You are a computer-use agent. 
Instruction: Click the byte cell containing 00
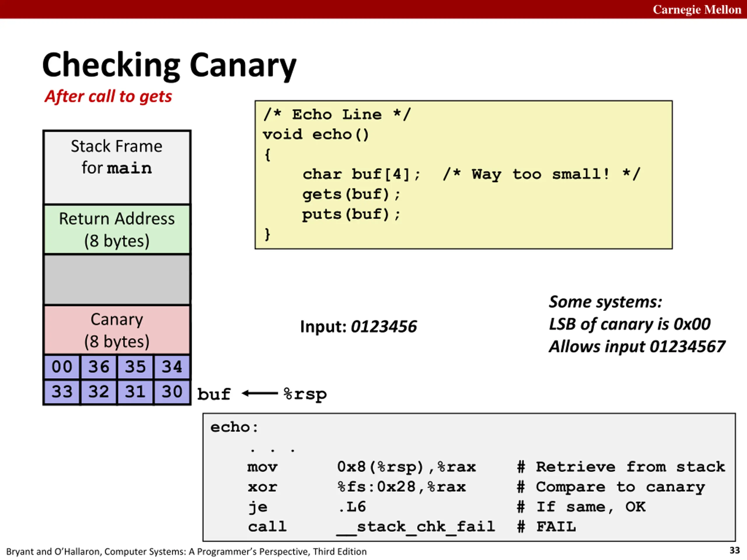(x=62, y=367)
